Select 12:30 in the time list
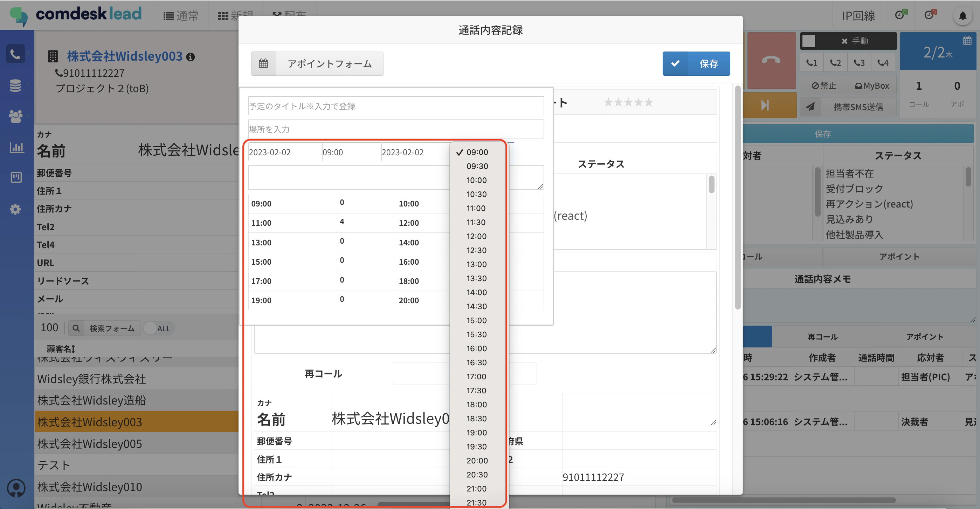This screenshot has height=509, width=980. pos(477,250)
